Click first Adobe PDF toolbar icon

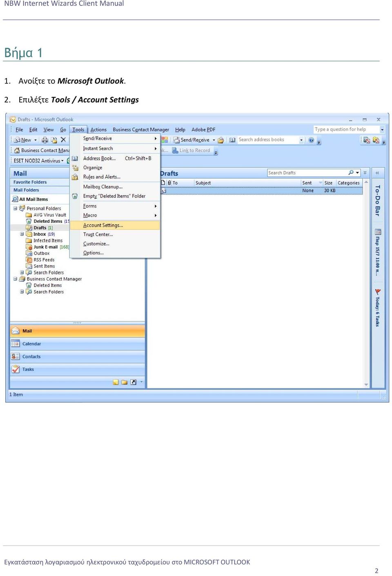[x=367, y=140]
